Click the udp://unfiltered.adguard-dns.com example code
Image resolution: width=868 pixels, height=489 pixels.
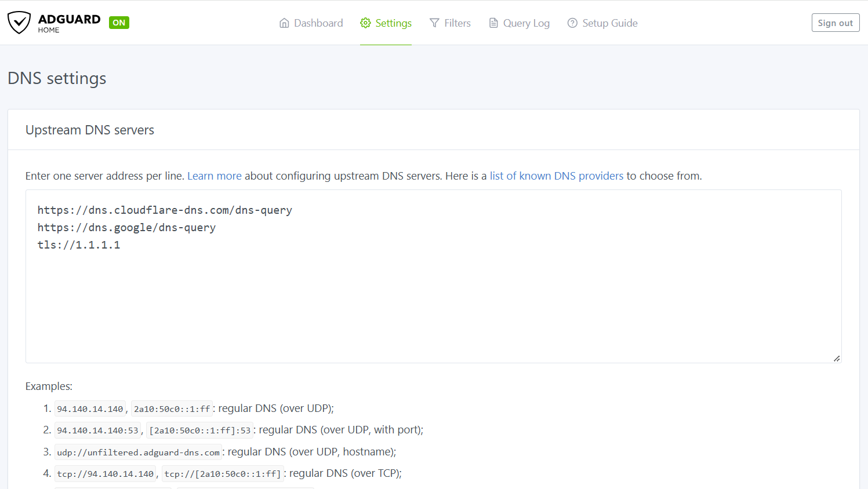tap(139, 452)
